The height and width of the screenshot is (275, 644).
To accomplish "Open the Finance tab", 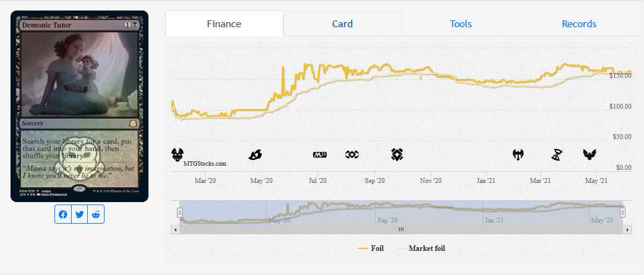I will 224,24.
